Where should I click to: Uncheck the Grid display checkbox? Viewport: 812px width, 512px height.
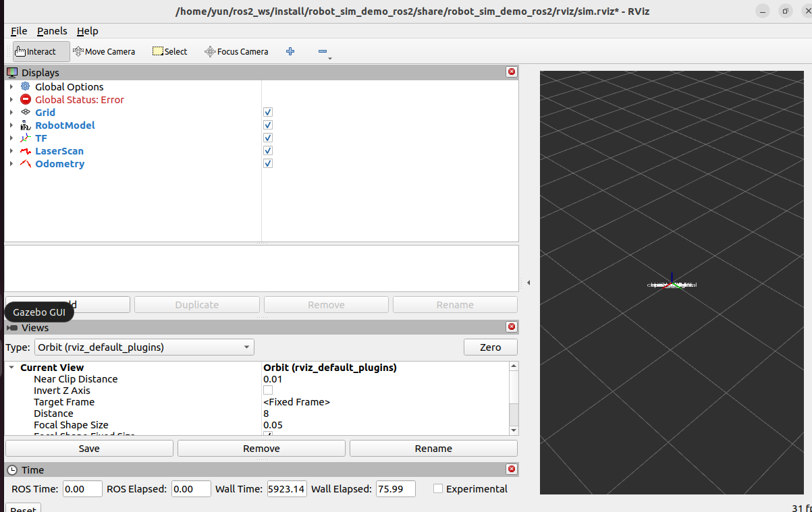[x=268, y=112]
